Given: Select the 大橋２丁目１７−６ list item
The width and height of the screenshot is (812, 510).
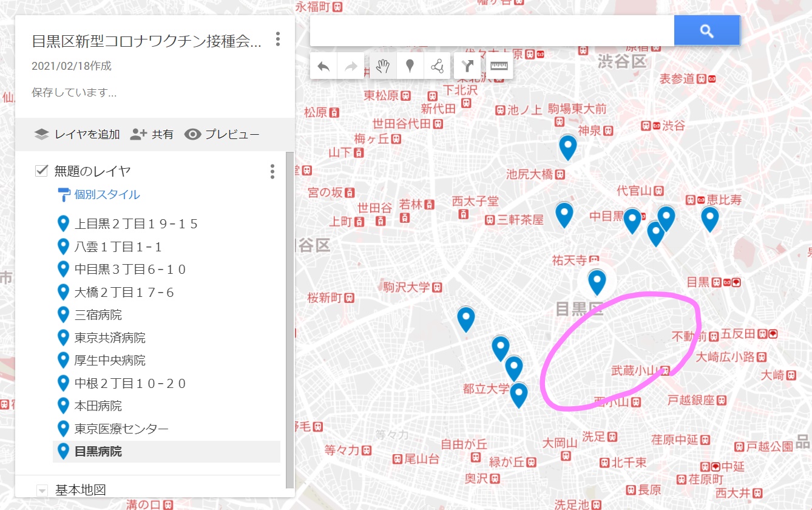Looking at the screenshot, I should coord(166,293).
